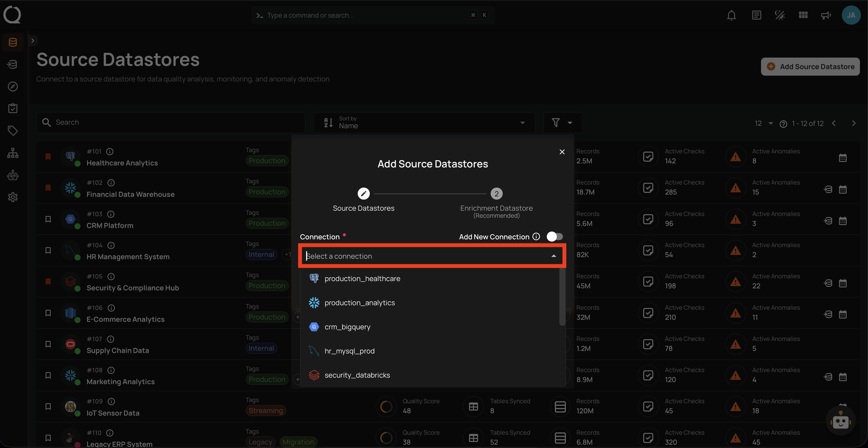Screen dimensions: 868x448
Task: Select the Tags icon in the sidebar
Action: (13, 131)
